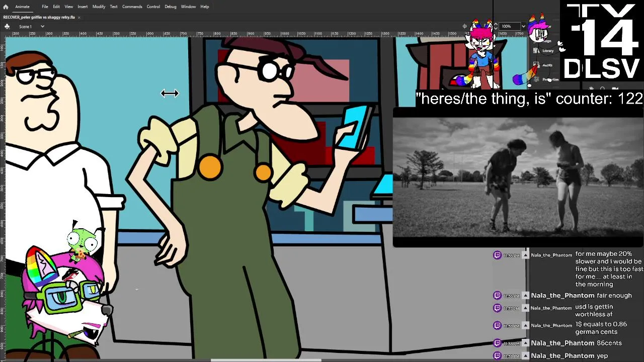Open the Control menu
This screenshot has width=644, height=362.
[153, 7]
